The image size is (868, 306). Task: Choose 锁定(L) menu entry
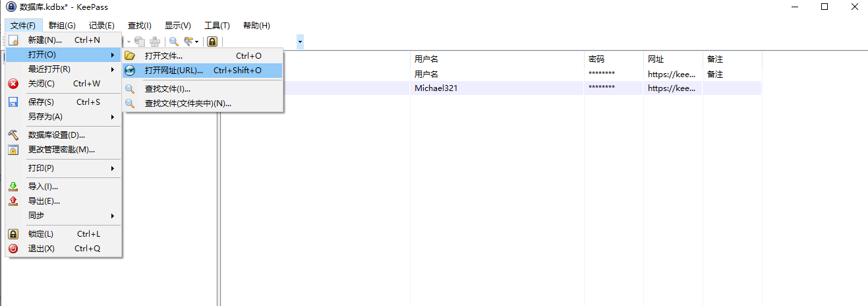pyautogui.click(x=64, y=234)
